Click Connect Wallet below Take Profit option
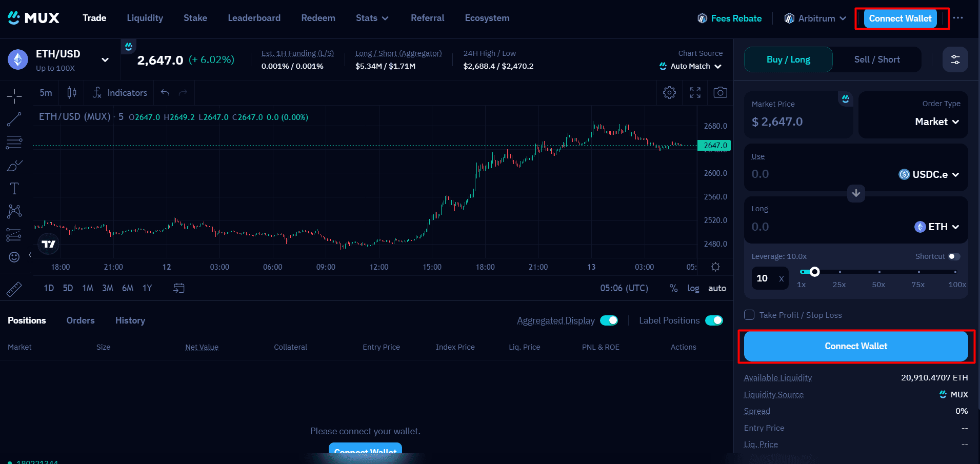The width and height of the screenshot is (980, 464). pyautogui.click(x=856, y=346)
